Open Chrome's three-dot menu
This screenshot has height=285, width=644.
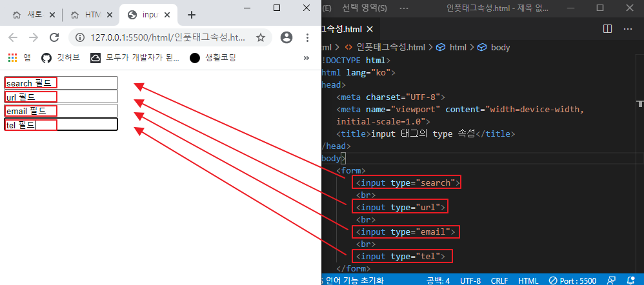pyautogui.click(x=308, y=38)
